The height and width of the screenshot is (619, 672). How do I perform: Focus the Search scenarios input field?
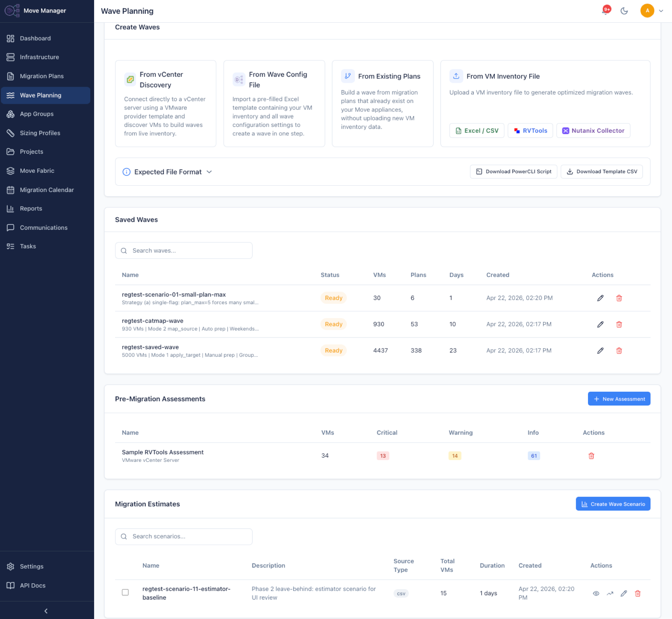click(184, 537)
